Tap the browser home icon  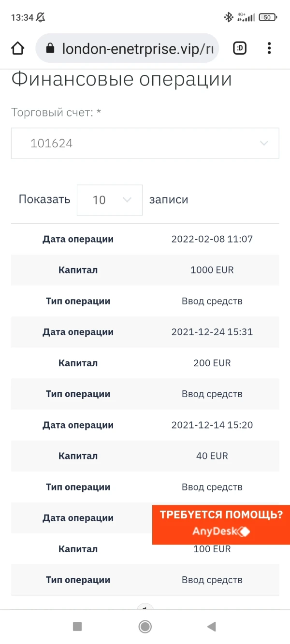click(x=17, y=48)
